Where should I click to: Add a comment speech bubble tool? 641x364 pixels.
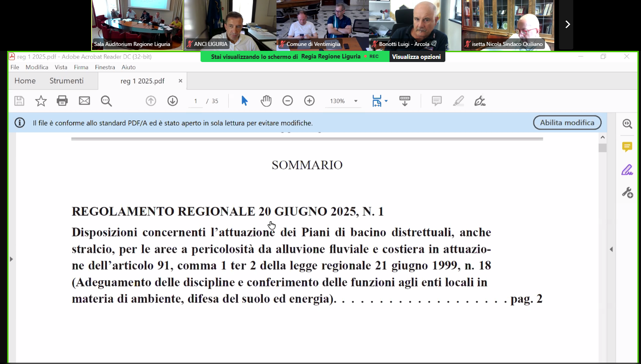tap(436, 101)
